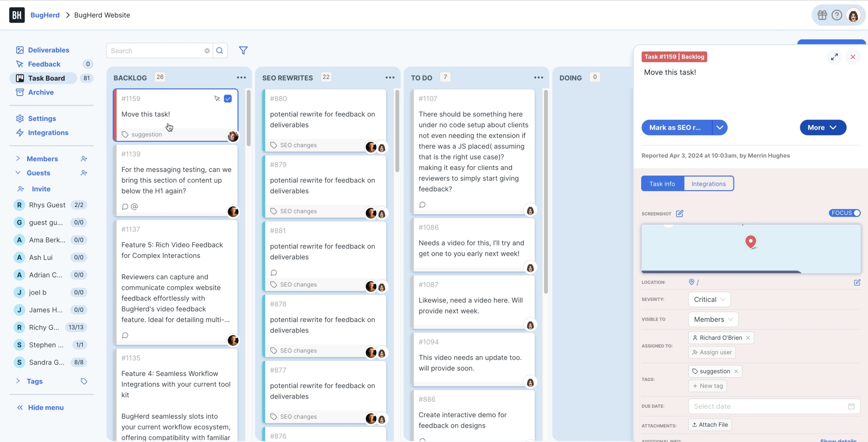The height and width of the screenshot is (442, 868).
Task: Close the Task #1159 detail panel
Action: (x=853, y=57)
